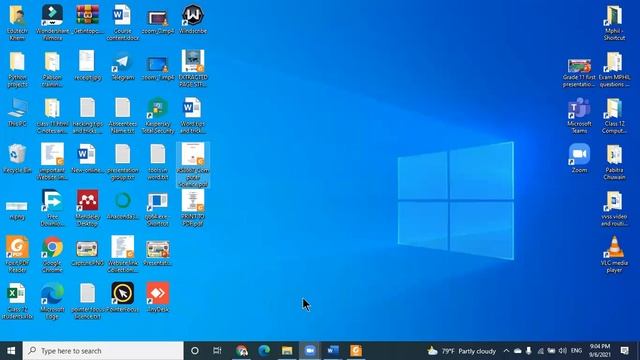The width and height of the screenshot is (640, 360).
Task: Click the ENG language indicator
Action: tap(576, 351)
